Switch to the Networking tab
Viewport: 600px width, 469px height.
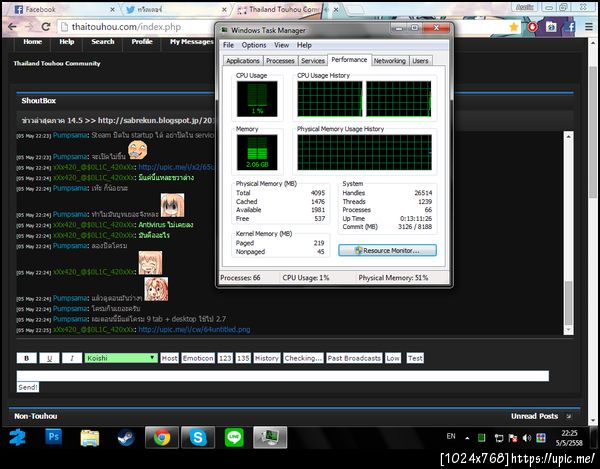point(389,61)
